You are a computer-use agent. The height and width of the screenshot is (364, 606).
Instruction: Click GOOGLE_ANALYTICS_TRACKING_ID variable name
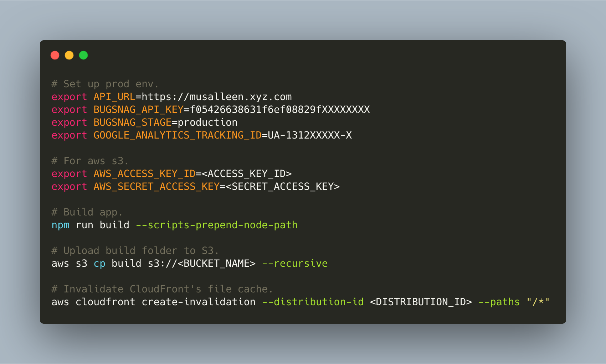(178, 135)
